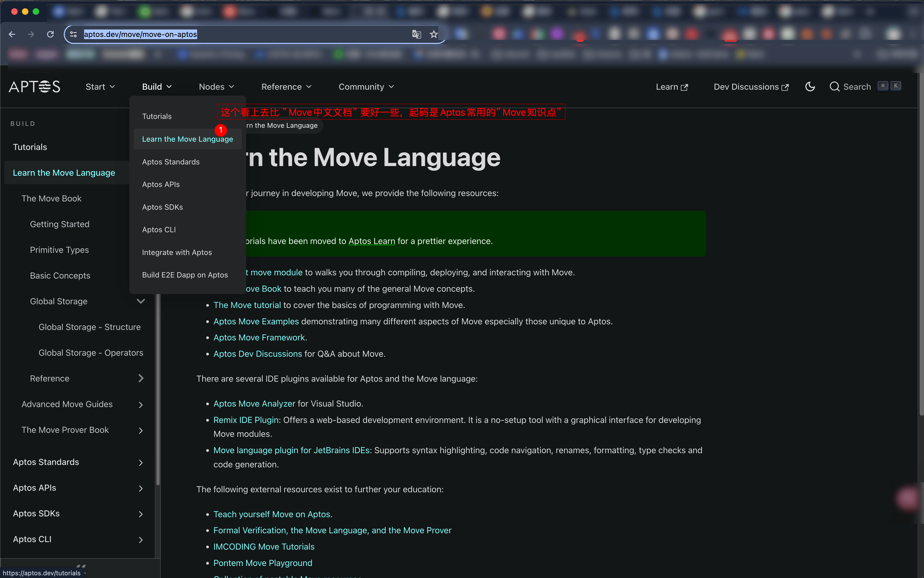Click the Aptos logo
Image resolution: width=924 pixels, height=578 pixels.
coord(34,87)
